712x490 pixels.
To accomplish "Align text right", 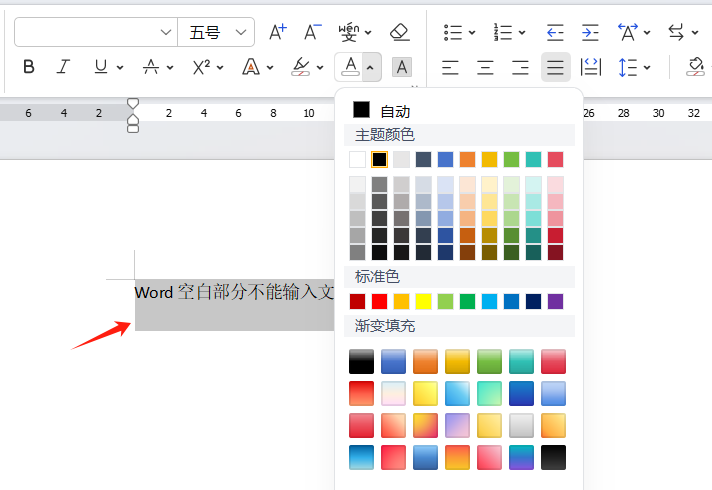I will click(x=520, y=67).
